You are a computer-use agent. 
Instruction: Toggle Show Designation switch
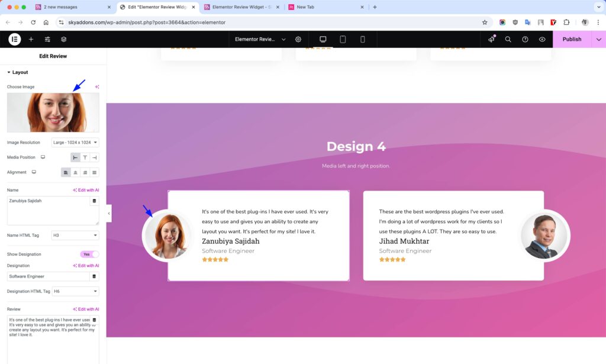coord(89,254)
